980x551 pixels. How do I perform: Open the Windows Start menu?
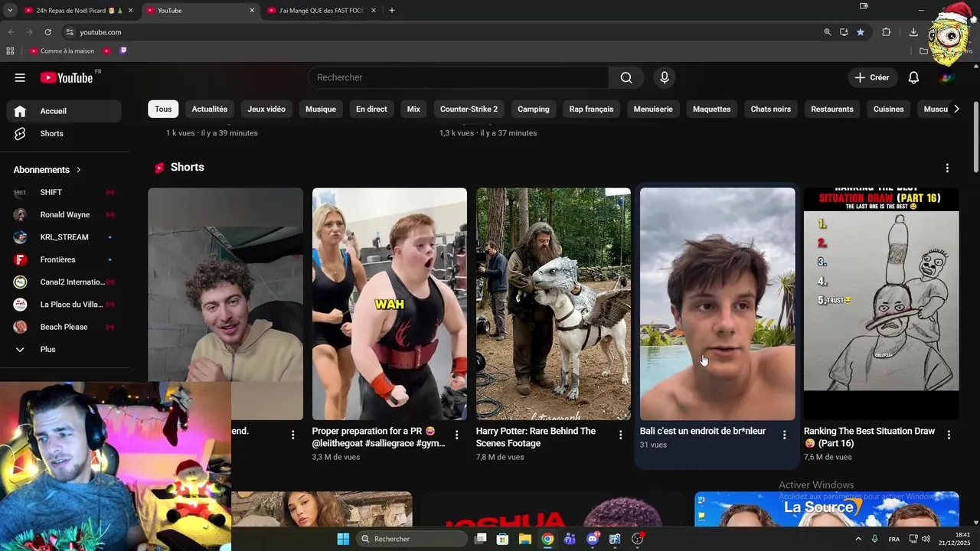click(343, 539)
